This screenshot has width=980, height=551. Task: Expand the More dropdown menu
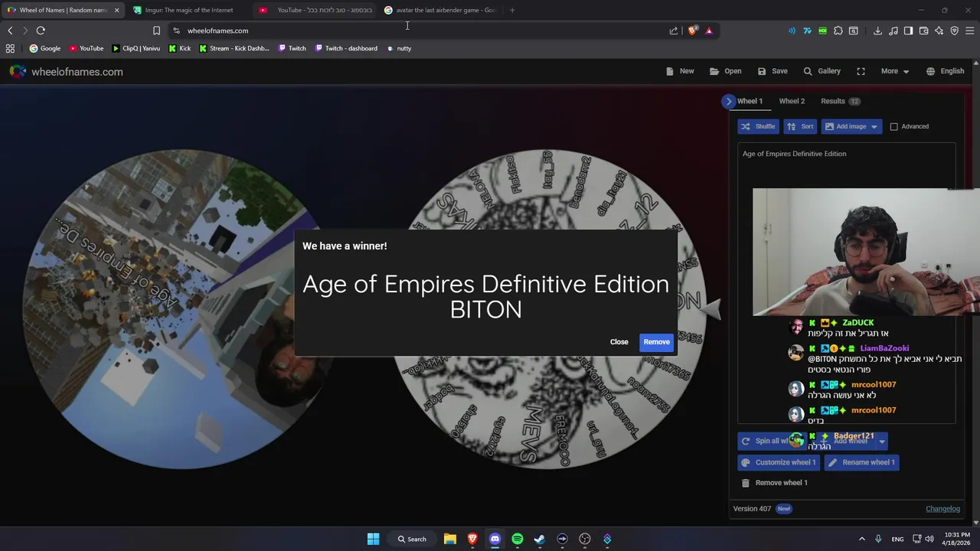click(895, 71)
